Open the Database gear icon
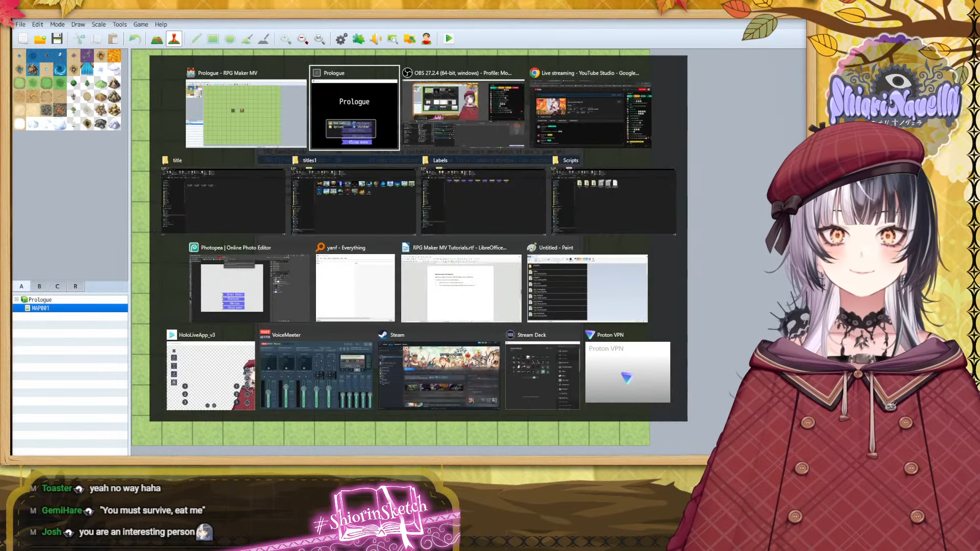 [x=341, y=39]
